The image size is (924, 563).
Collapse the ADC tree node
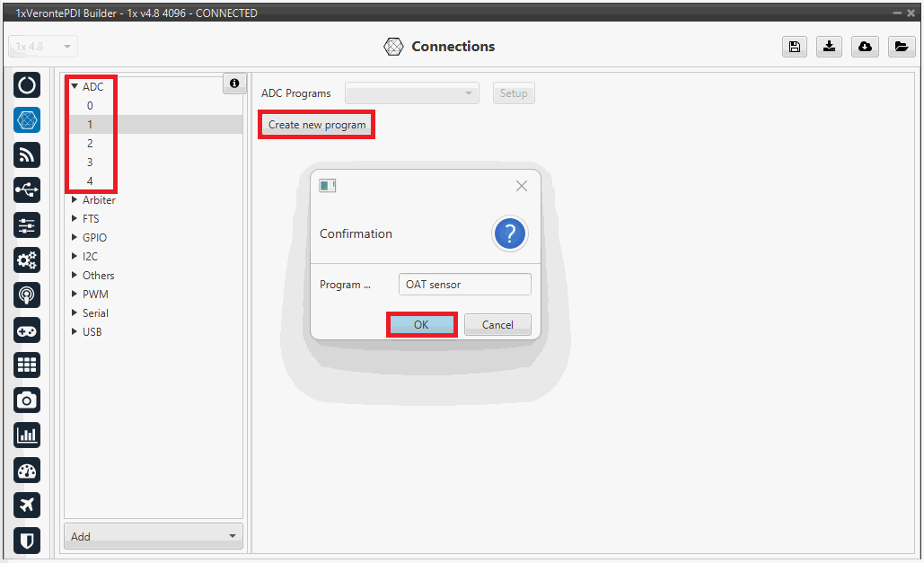[x=75, y=87]
